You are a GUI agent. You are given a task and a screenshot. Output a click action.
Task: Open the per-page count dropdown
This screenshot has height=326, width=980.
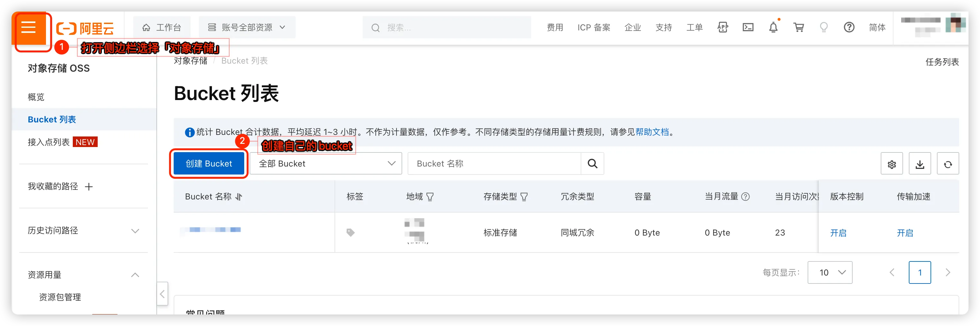click(x=830, y=272)
